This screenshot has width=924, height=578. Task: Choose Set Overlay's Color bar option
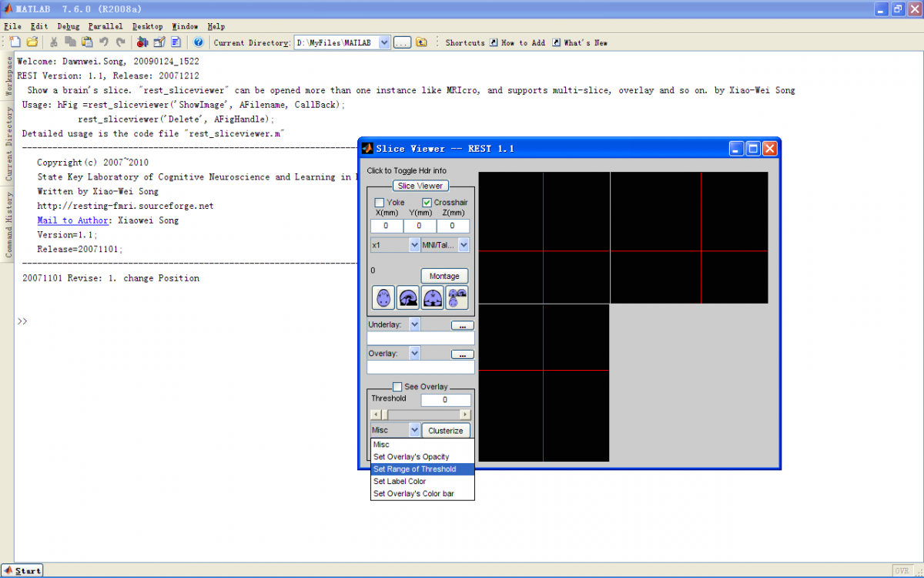(423, 494)
